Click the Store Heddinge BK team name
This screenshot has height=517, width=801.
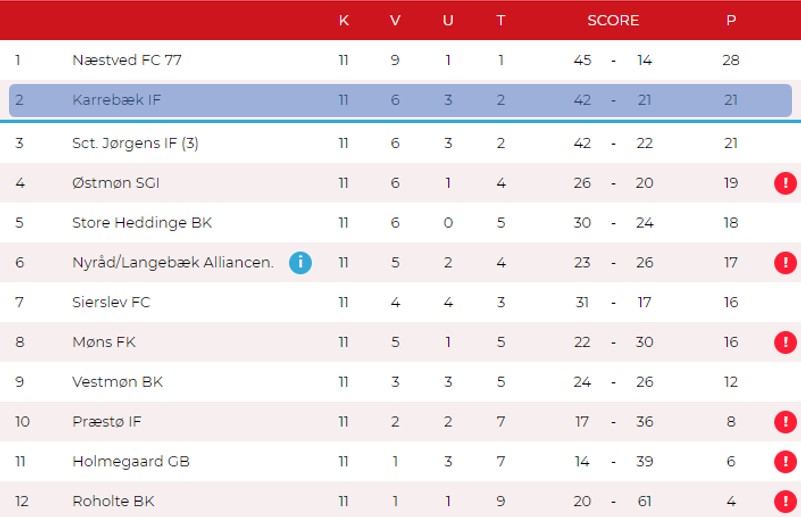click(x=142, y=223)
